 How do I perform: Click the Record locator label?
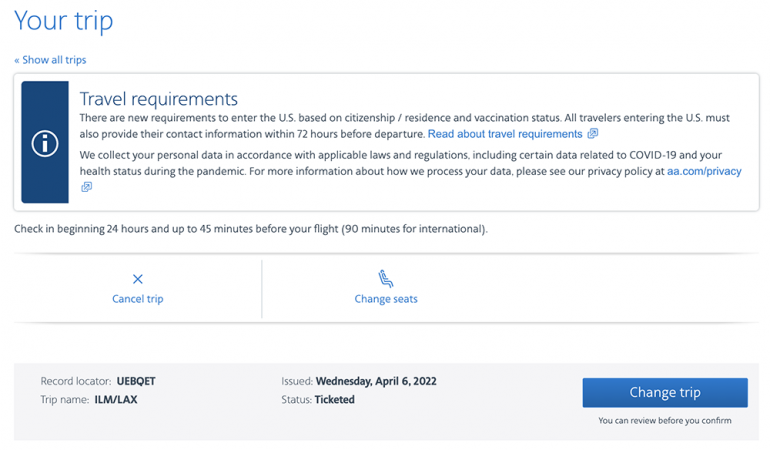(x=76, y=381)
